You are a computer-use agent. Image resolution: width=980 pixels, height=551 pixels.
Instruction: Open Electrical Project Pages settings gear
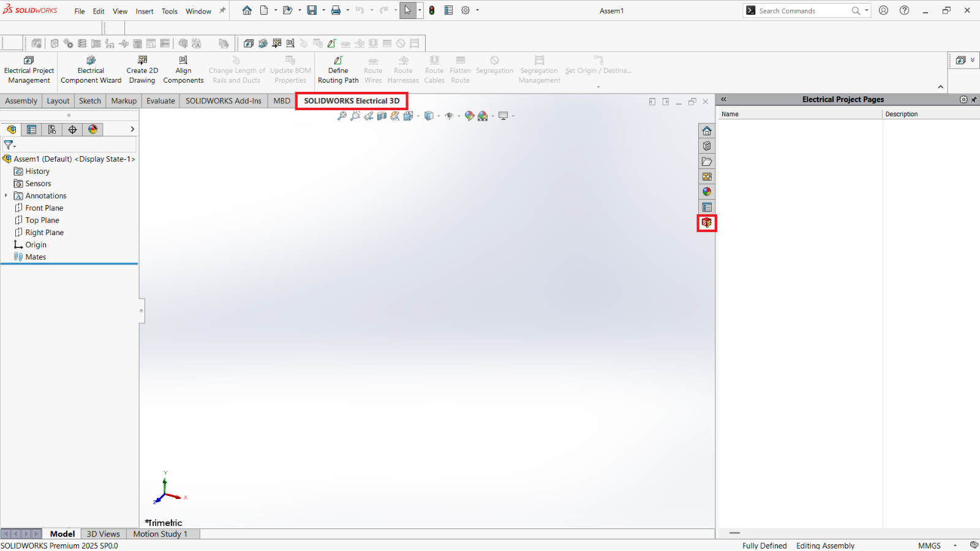tap(963, 99)
